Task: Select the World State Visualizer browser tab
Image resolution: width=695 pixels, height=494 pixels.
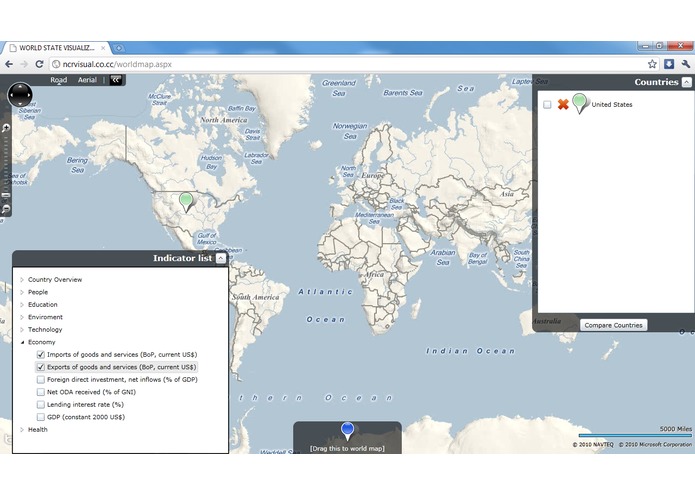Action: 57,48
